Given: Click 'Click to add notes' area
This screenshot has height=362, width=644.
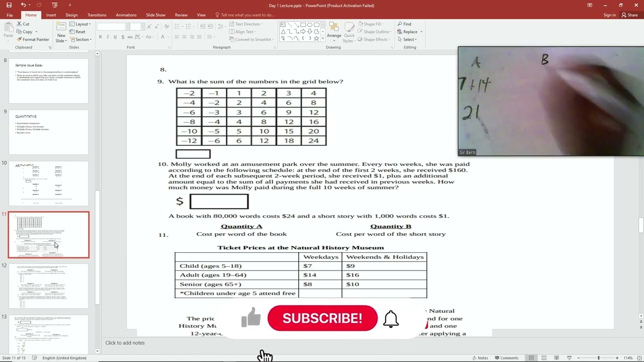Looking at the screenshot, I should coord(125,343).
